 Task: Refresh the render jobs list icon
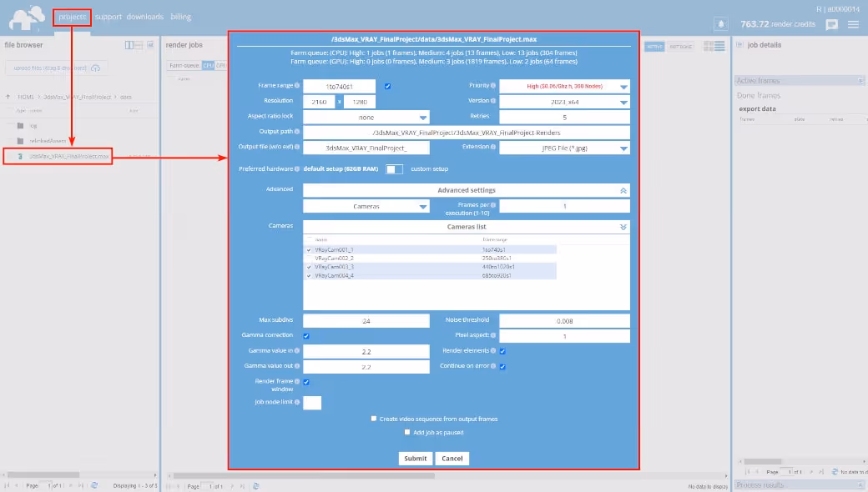point(255,486)
